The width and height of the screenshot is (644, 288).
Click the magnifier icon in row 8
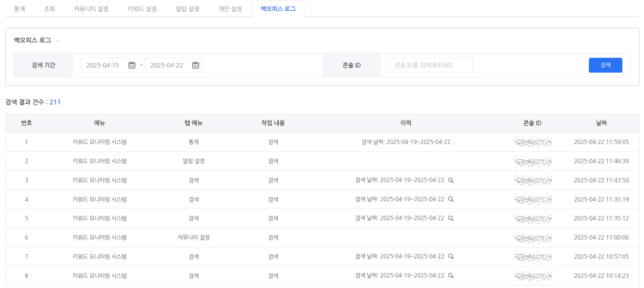(451, 275)
